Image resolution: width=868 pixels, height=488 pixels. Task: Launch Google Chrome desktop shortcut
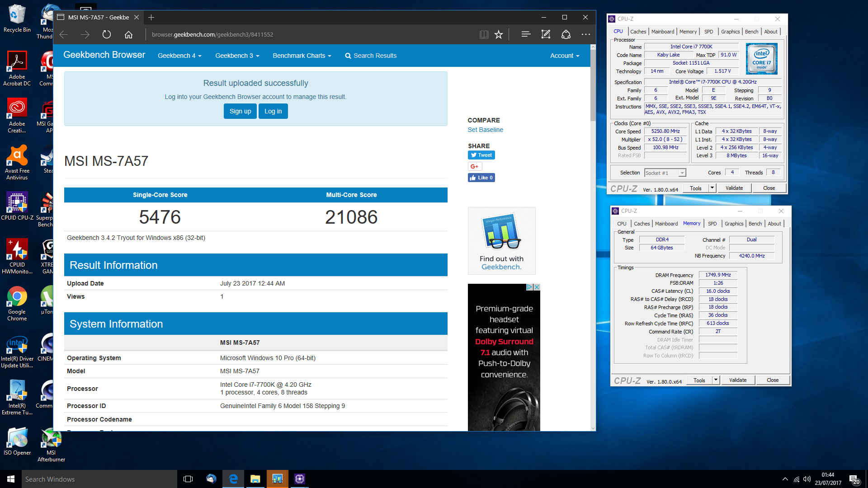pyautogui.click(x=17, y=304)
